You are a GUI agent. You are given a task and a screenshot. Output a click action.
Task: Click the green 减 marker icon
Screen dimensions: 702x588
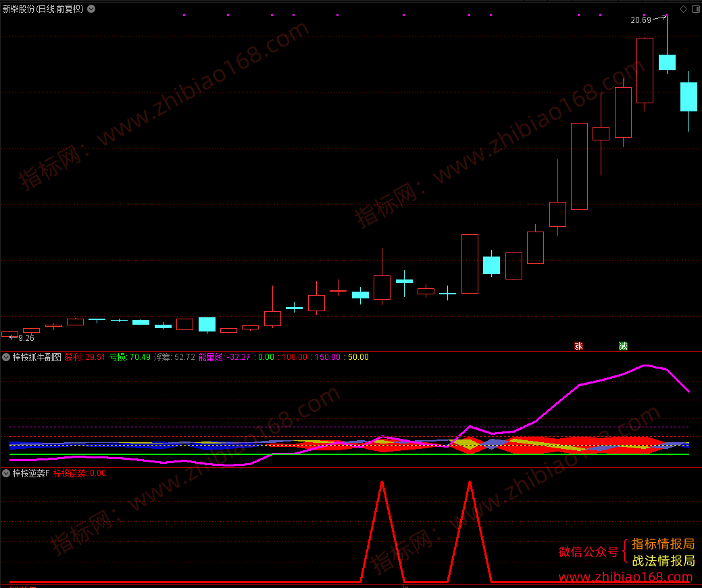623,346
